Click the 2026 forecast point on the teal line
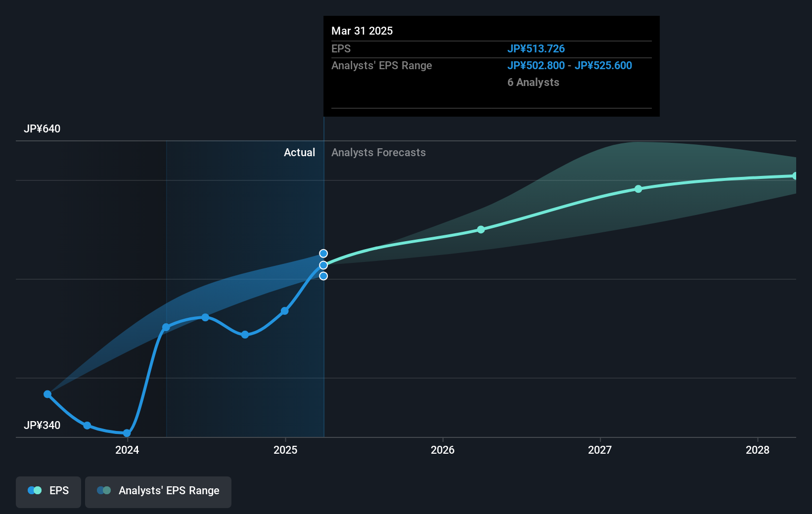The width and height of the screenshot is (812, 514). (480, 229)
